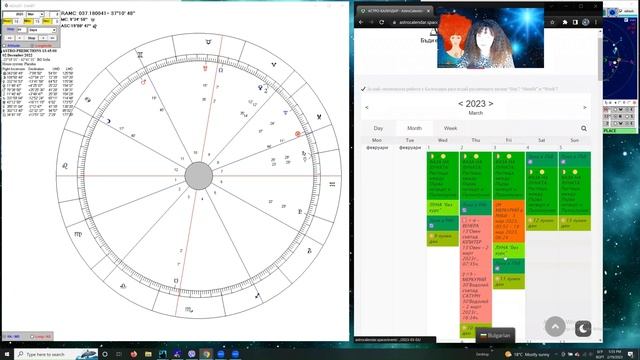Open Cortana circle on taskbar

(x=105, y=354)
